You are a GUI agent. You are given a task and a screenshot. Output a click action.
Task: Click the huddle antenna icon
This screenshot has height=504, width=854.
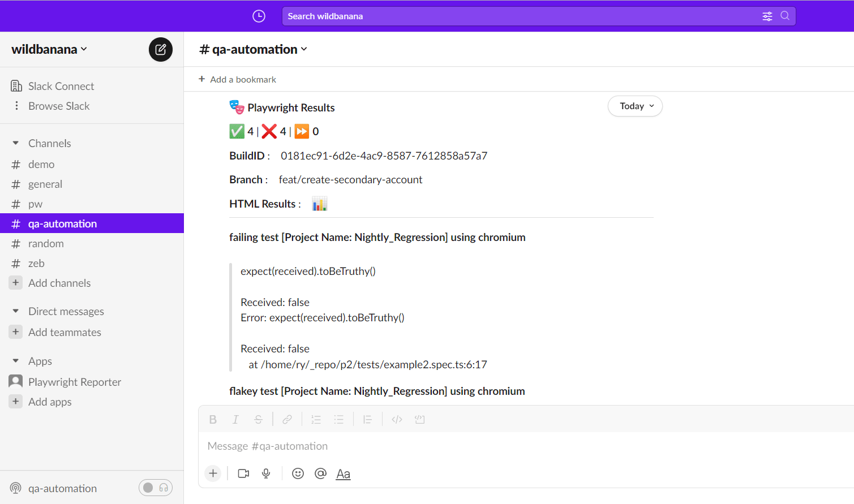click(16, 488)
